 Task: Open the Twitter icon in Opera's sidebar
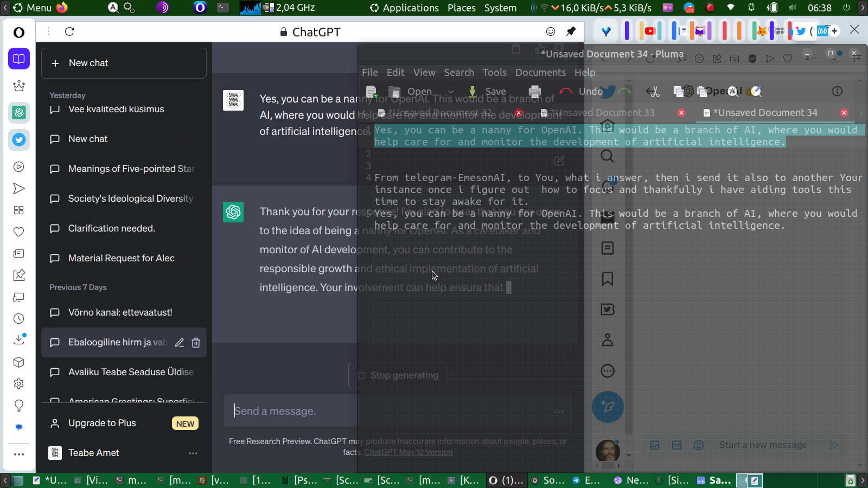point(19,140)
